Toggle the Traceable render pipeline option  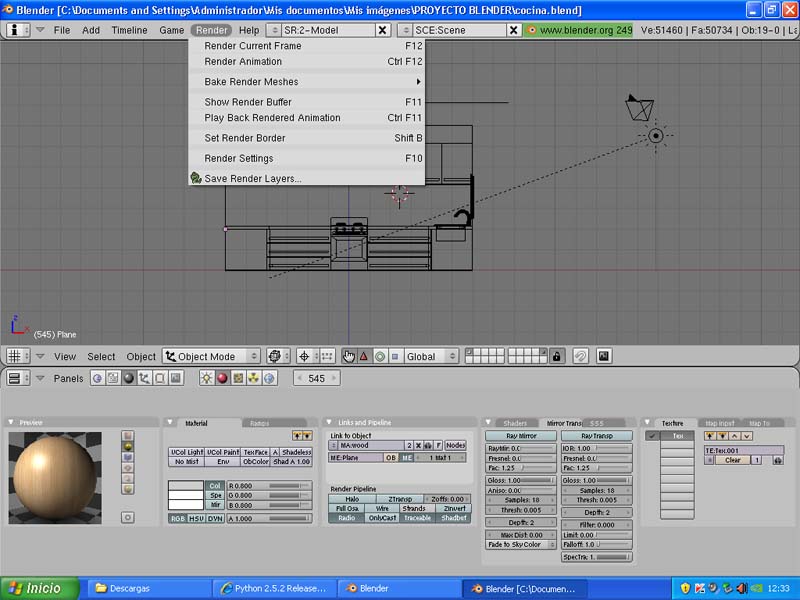pos(417,518)
